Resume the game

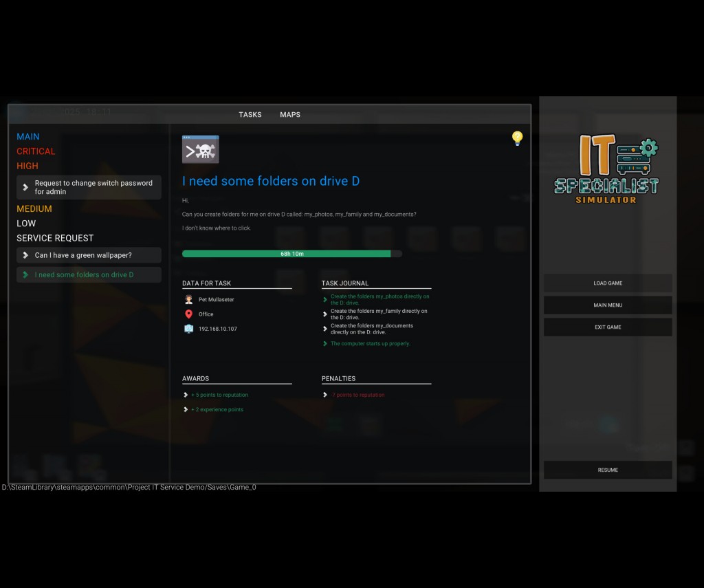(x=608, y=470)
